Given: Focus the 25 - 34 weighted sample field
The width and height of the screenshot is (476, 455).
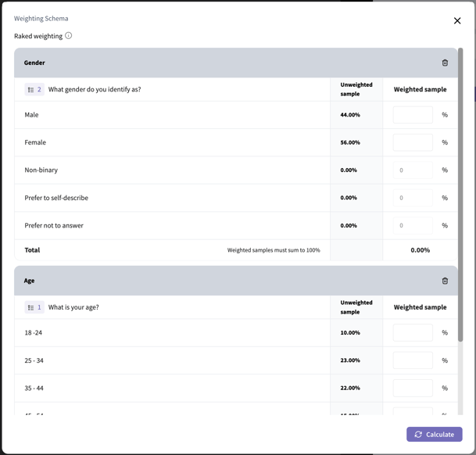Looking at the screenshot, I should pyautogui.click(x=413, y=360).
